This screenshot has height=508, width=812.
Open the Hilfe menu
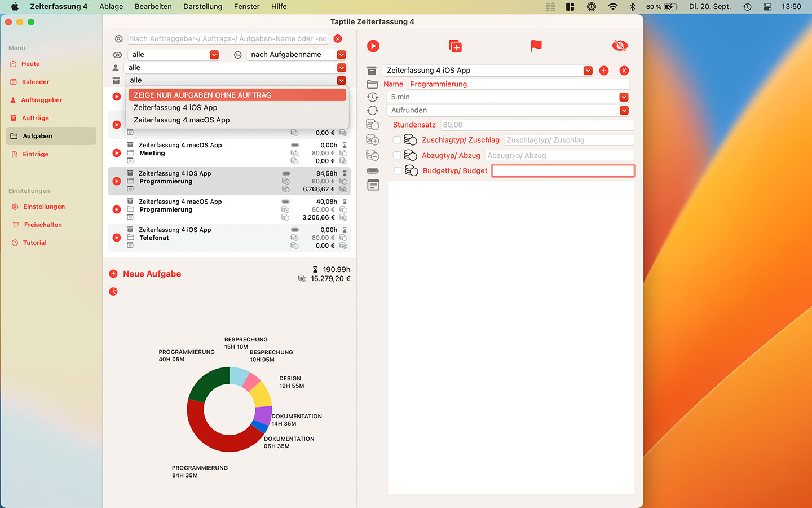[279, 7]
